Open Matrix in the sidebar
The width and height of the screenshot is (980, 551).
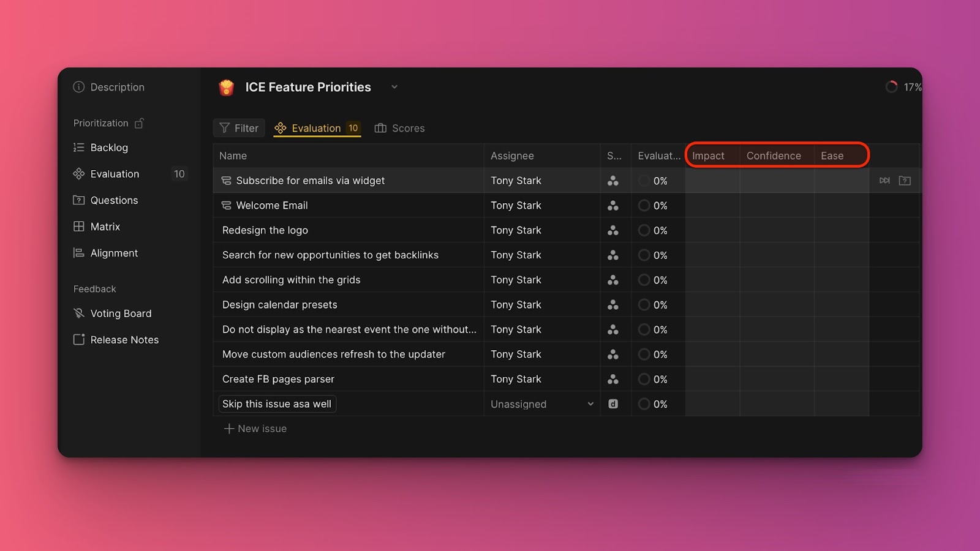105,227
